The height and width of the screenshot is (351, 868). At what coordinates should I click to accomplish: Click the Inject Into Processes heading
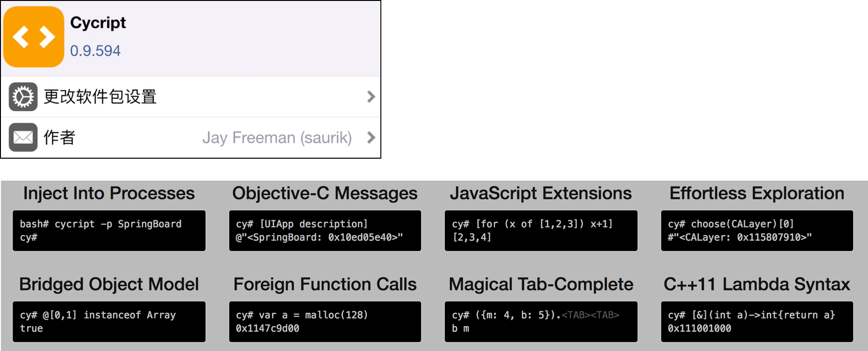[x=109, y=193]
